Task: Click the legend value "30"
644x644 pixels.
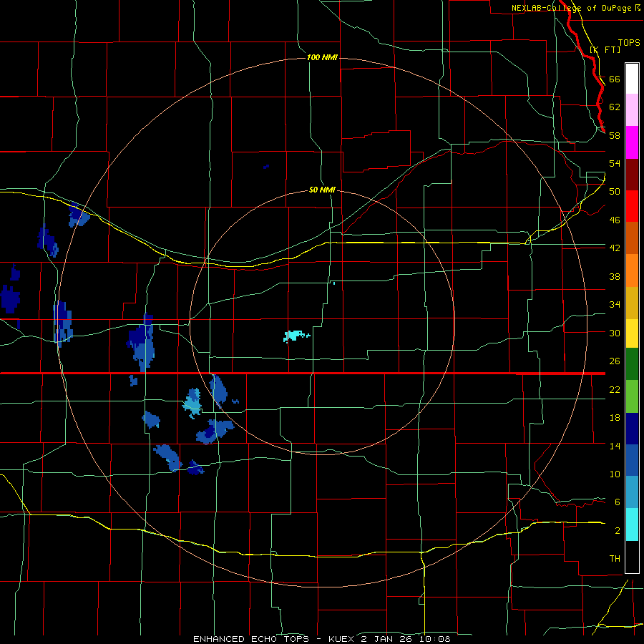Action: [615, 333]
